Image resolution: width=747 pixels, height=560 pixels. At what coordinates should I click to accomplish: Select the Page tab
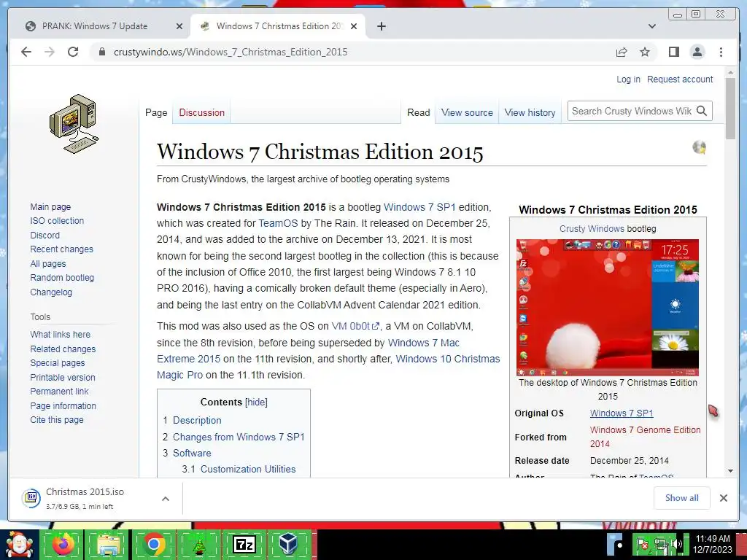[156, 113]
